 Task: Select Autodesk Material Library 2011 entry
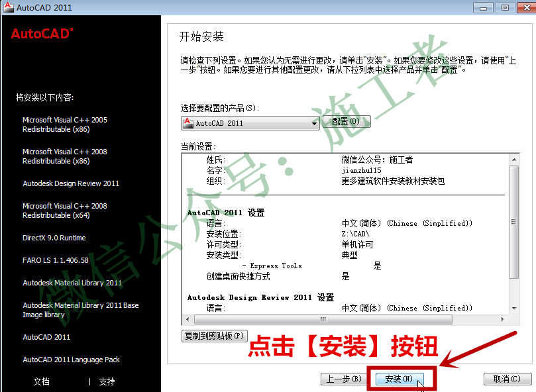[x=72, y=283]
